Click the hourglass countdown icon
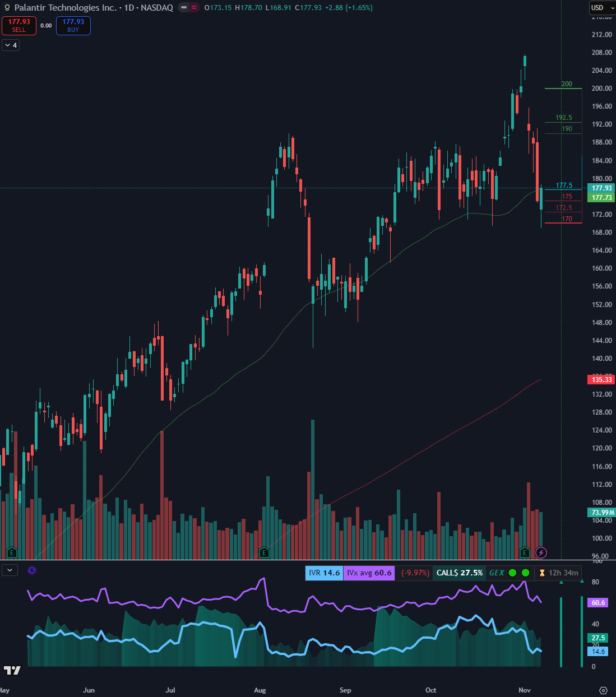 [542, 573]
